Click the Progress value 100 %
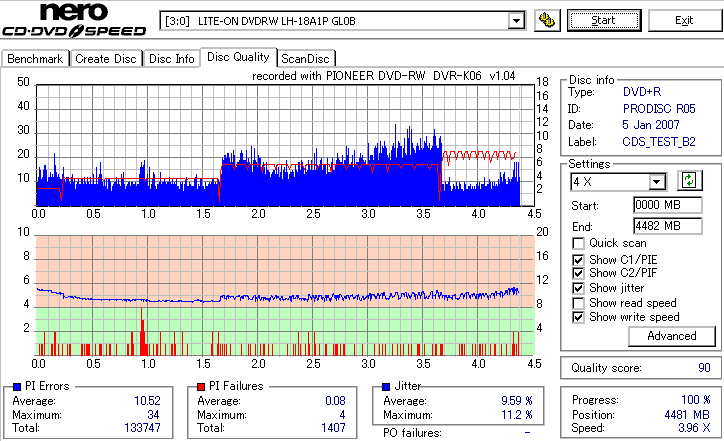This screenshot has height=441, width=724. coord(696,400)
